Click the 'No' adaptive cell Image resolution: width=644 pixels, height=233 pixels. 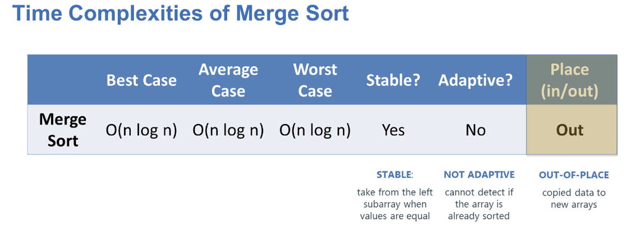click(476, 130)
